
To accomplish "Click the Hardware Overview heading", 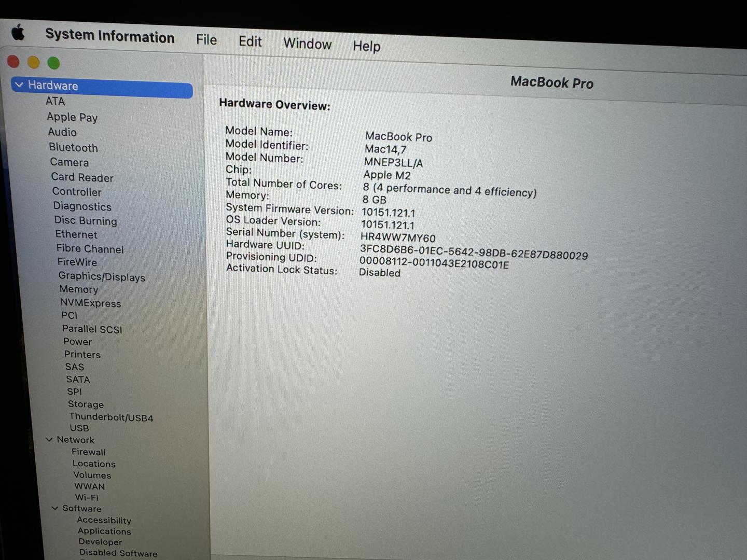I will click(x=274, y=104).
